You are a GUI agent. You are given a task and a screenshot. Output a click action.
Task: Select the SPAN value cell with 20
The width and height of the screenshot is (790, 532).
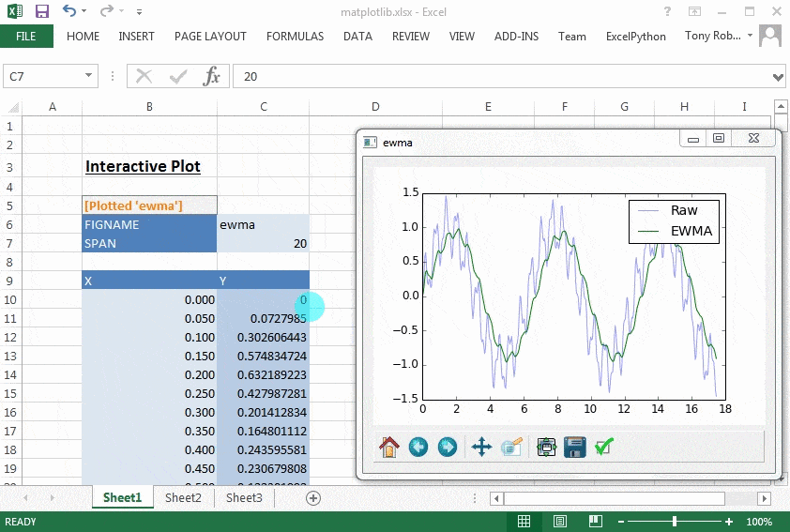coord(264,243)
